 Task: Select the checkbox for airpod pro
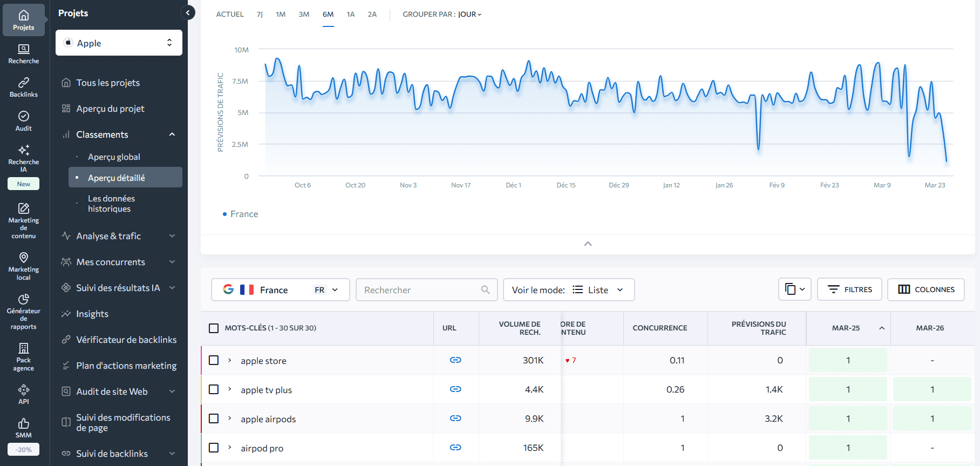pos(214,448)
